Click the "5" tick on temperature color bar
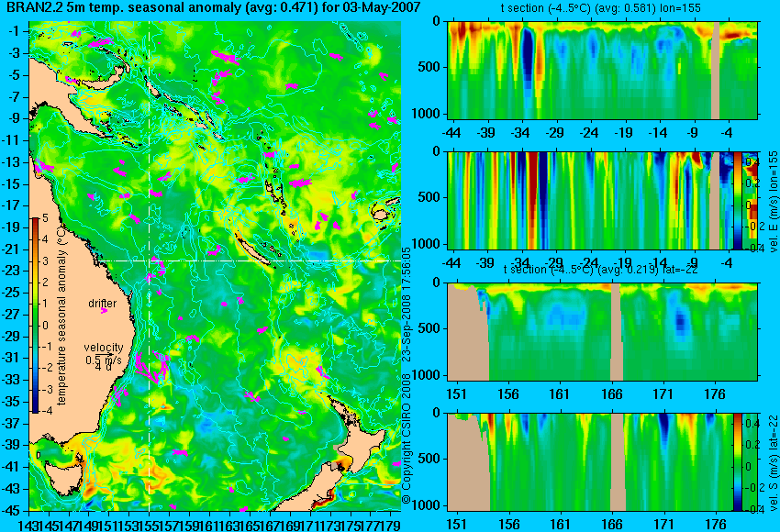Screen dimensions: 780x532 (x=45, y=217)
